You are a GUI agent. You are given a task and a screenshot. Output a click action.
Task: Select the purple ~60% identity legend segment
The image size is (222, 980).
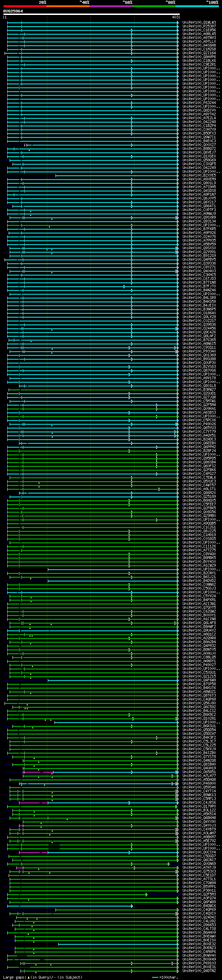tap(111, 6)
